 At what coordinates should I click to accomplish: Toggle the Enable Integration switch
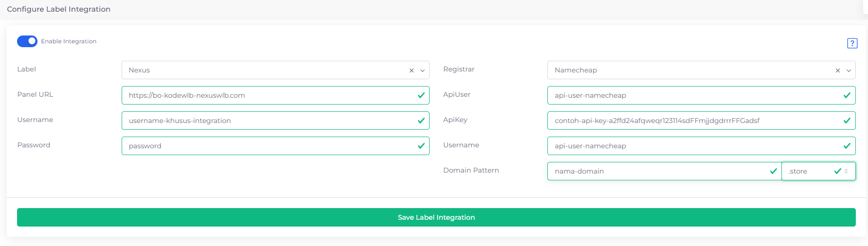[27, 41]
